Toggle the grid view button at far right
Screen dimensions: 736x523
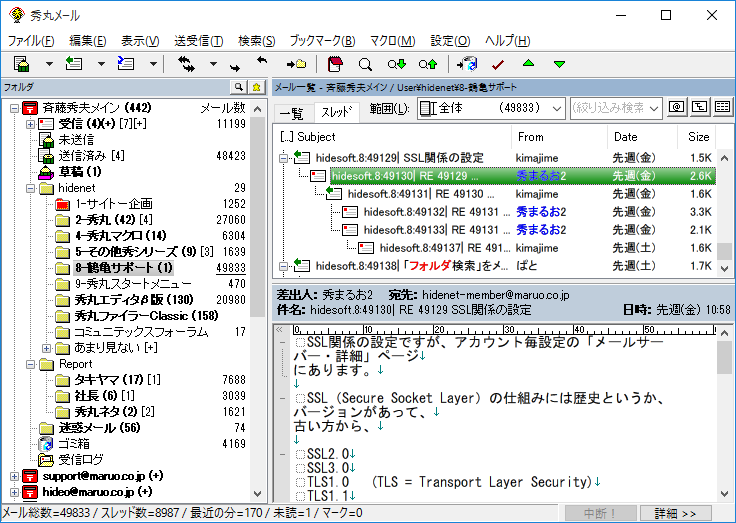point(722,108)
